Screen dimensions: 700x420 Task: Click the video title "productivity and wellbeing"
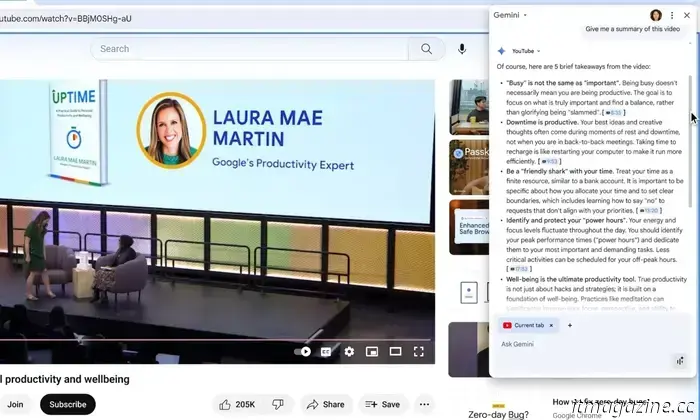(x=65, y=379)
